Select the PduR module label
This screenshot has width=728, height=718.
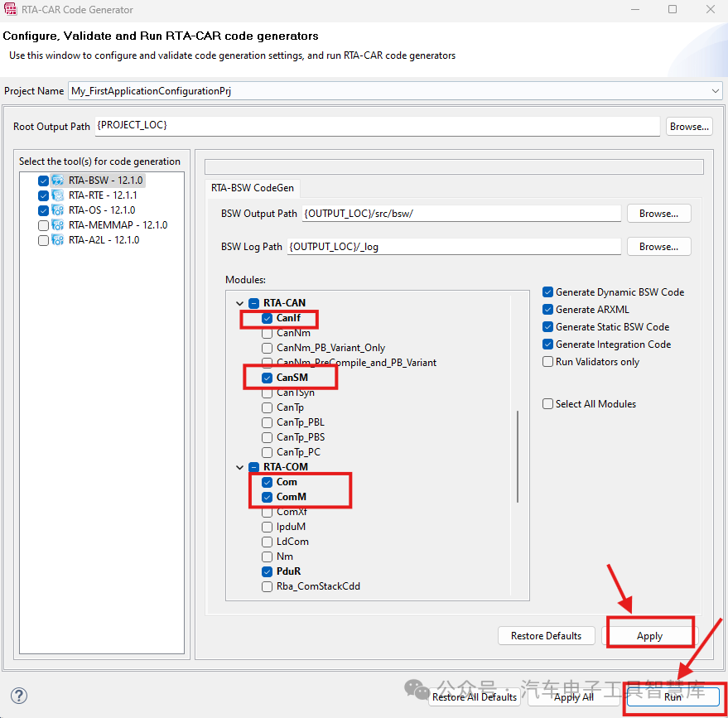[x=288, y=571]
